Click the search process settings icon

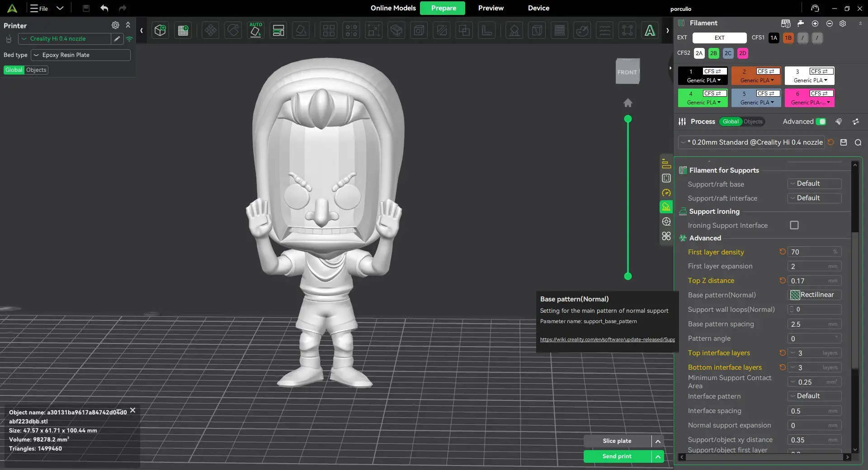858,142
